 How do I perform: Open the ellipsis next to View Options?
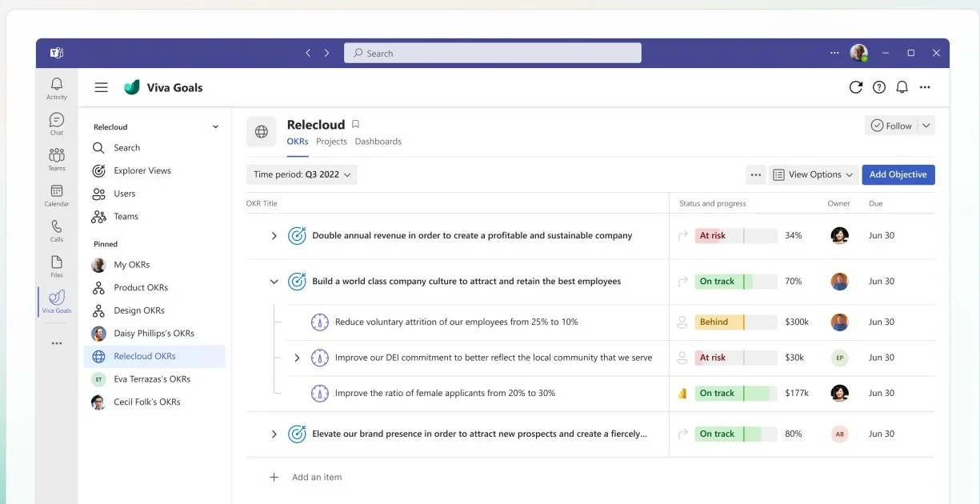pos(756,174)
